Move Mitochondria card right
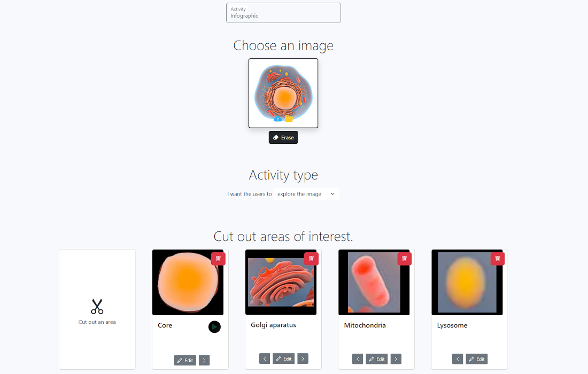Image resolution: width=588 pixels, height=374 pixels. point(396,359)
